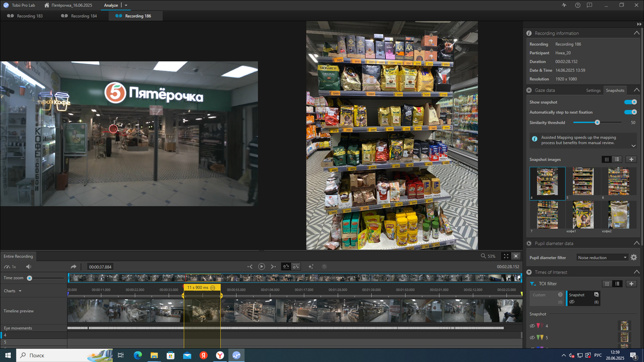Select the manual gaze mapping mode icon
Viewport: 644px width, 362px height.
click(286, 267)
